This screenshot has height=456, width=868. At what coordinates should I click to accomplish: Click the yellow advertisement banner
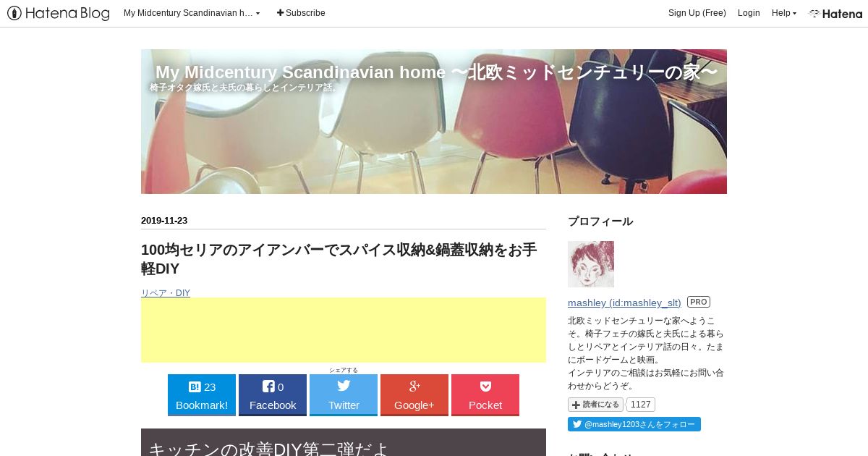(x=344, y=330)
